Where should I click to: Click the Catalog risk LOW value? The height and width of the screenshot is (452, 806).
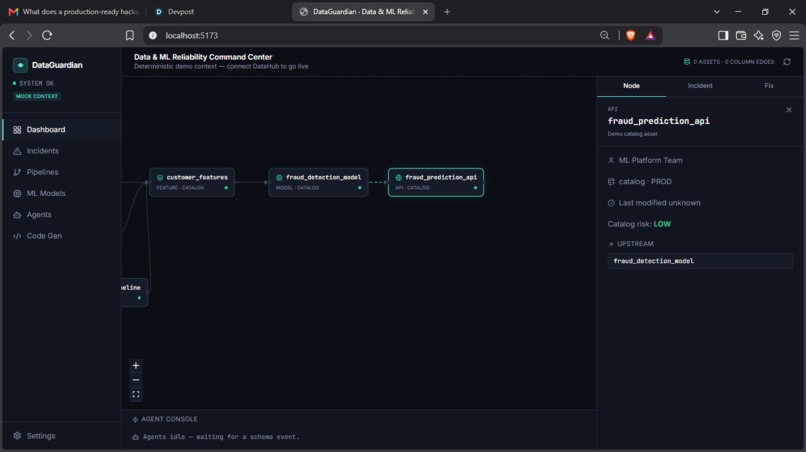point(662,224)
